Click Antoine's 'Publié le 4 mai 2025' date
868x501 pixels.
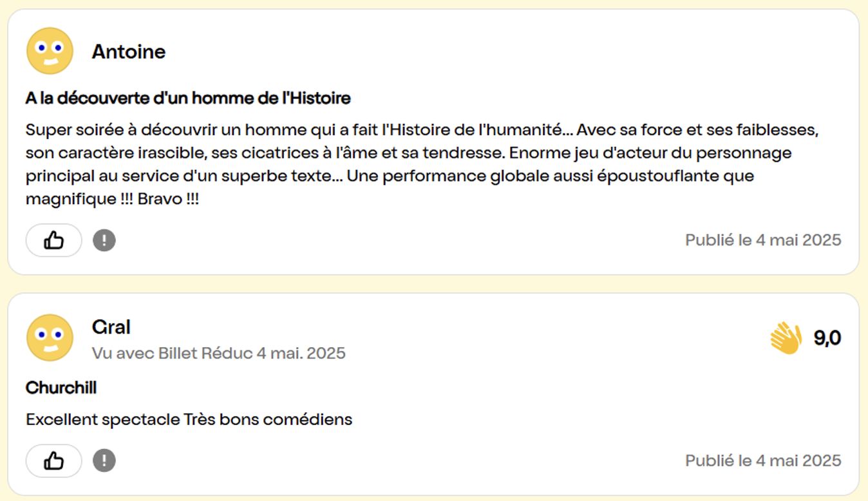pyautogui.click(x=763, y=240)
